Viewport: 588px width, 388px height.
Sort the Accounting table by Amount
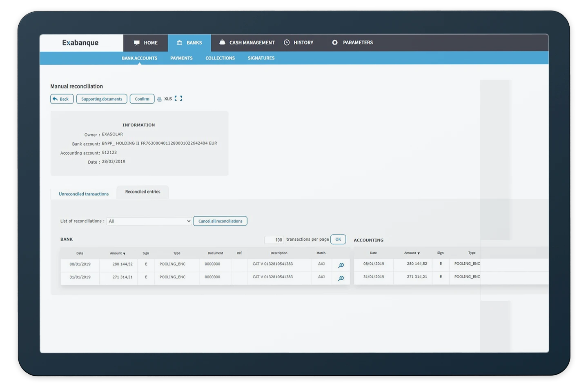pos(412,253)
